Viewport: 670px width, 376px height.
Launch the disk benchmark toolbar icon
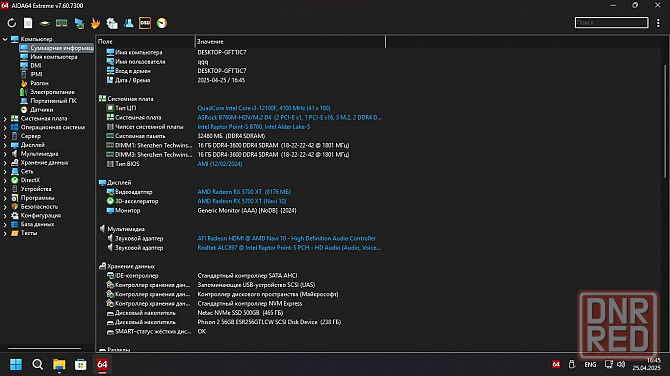45,23
